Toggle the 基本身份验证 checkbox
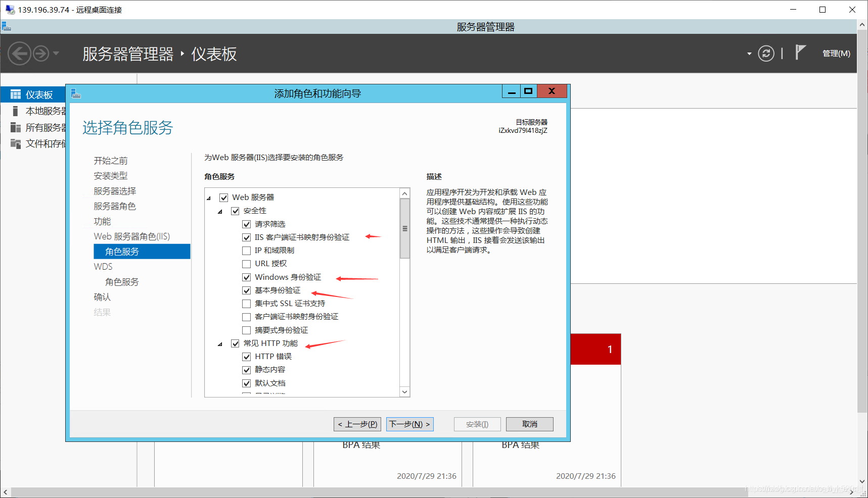 [247, 290]
